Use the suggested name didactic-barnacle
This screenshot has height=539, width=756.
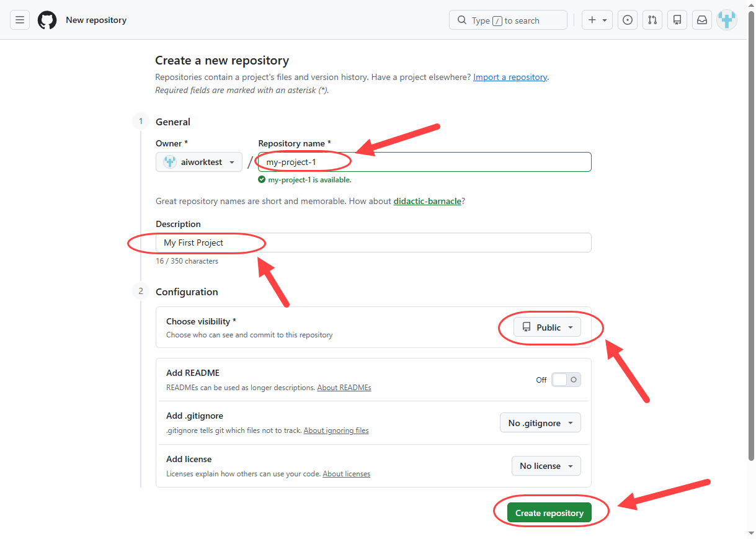pyautogui.click(x=427, y=201)
